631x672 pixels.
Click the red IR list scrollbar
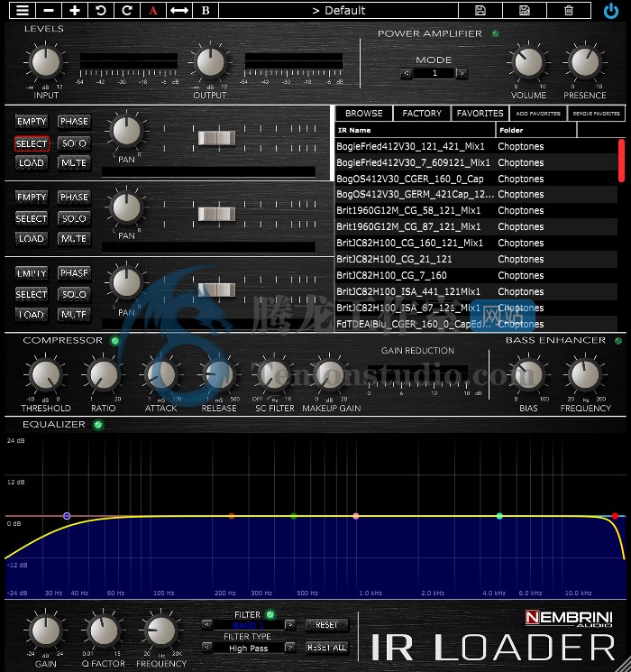click(621, 161)
